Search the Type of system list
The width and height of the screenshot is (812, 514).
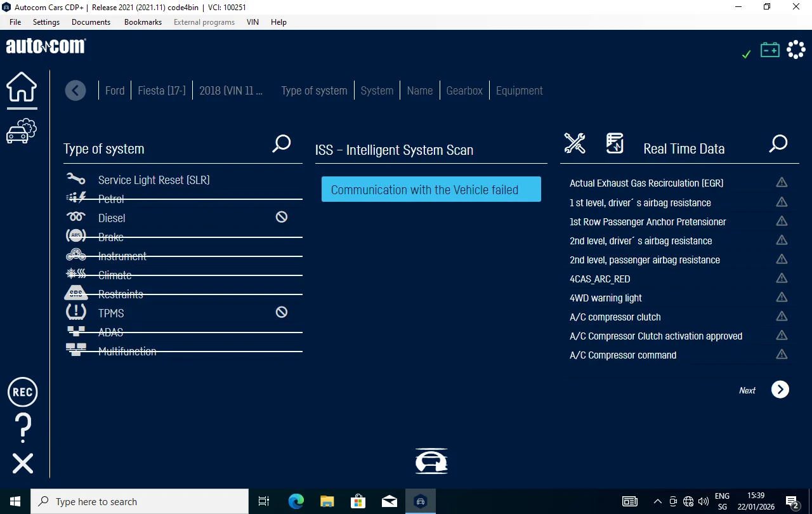[x=281, y=144]
